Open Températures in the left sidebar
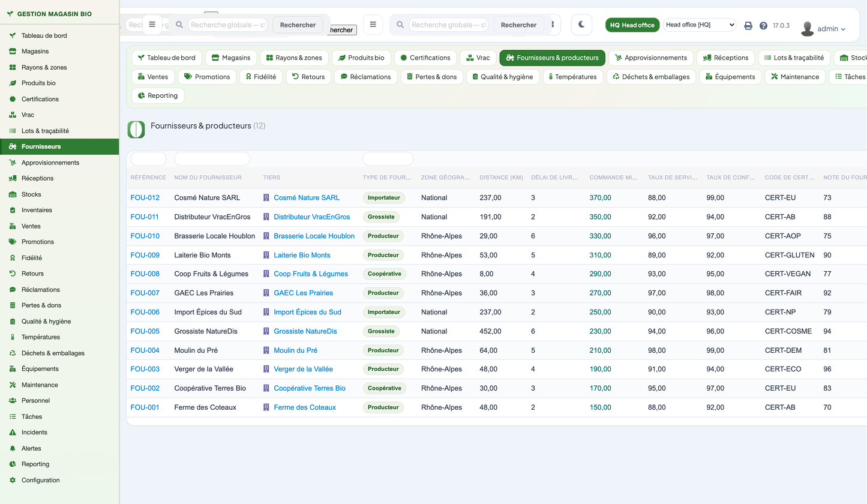The width and height of the screenshot is (867, 504). [59, 337]
